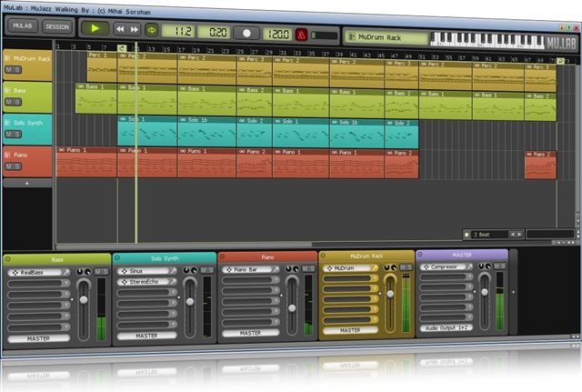The width and height of the screenshot is (582, 392).
Task: Click the loop end marker near bar 71
Action: [560, 61]
